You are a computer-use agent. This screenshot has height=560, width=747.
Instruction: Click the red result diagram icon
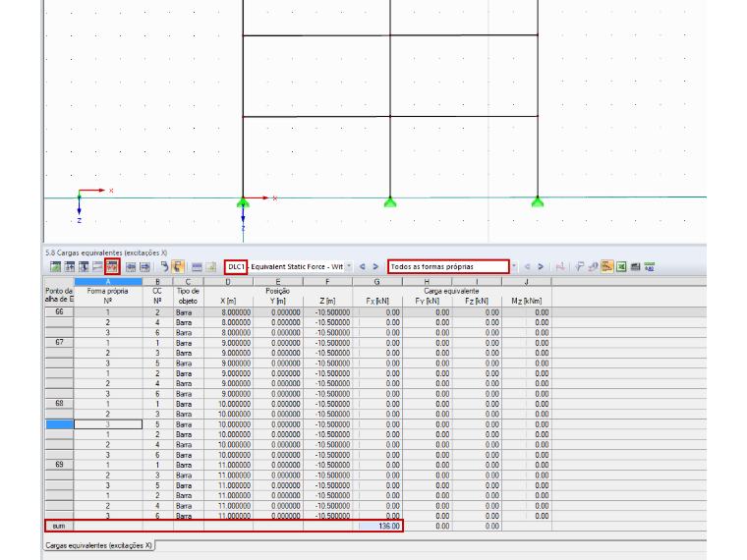(560, 266)
